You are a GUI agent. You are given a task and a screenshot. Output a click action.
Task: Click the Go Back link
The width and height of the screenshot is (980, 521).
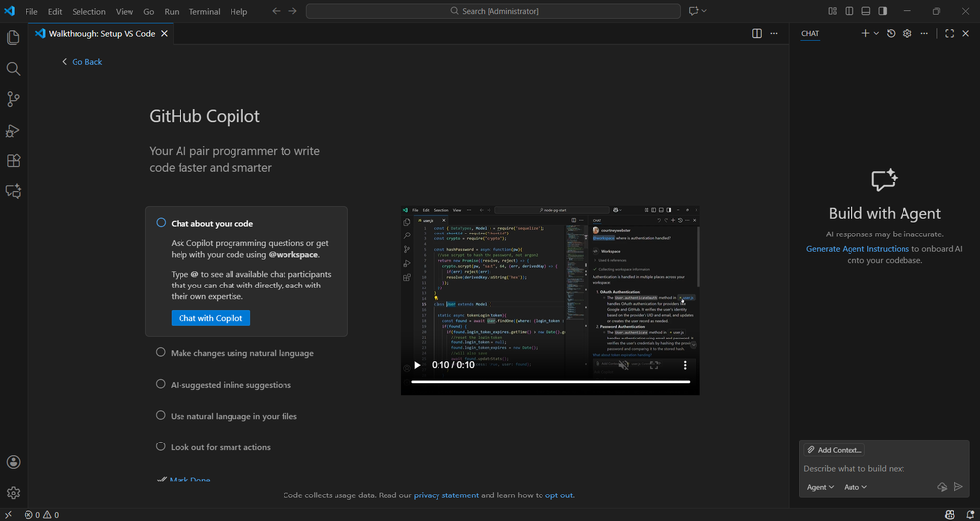pyautogui.click(x=81, y=61)
